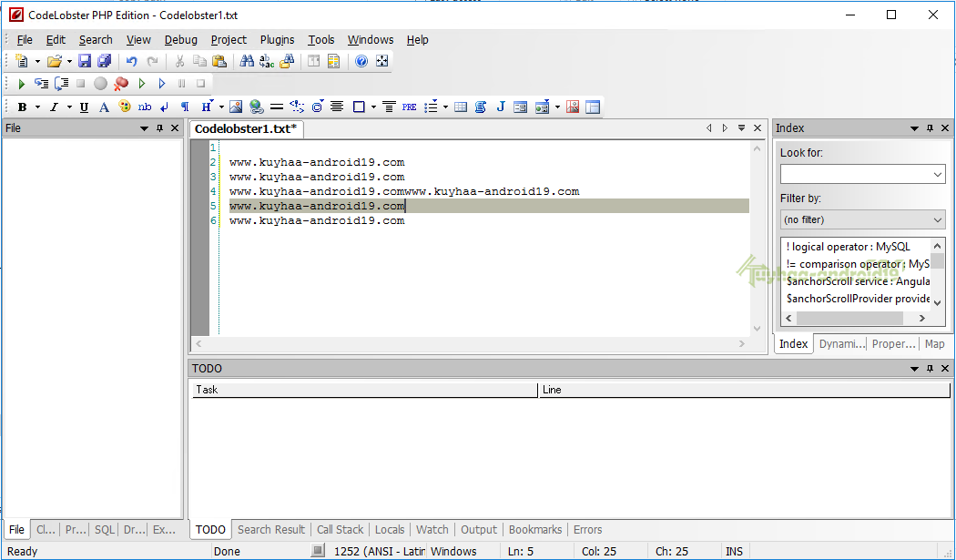Screen dimensions: 956x560
Task: Click the Insert table grid icon
Action: point(461,107)
